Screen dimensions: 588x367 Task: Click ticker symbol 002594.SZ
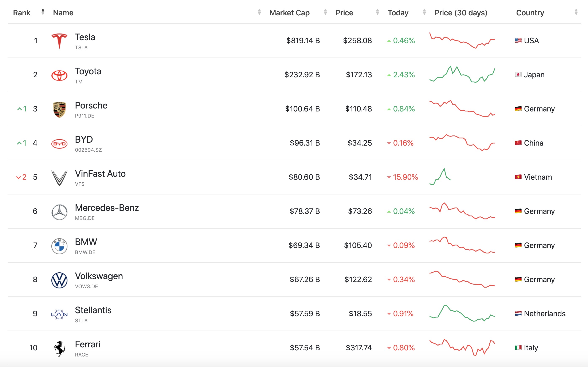[88, 150]
